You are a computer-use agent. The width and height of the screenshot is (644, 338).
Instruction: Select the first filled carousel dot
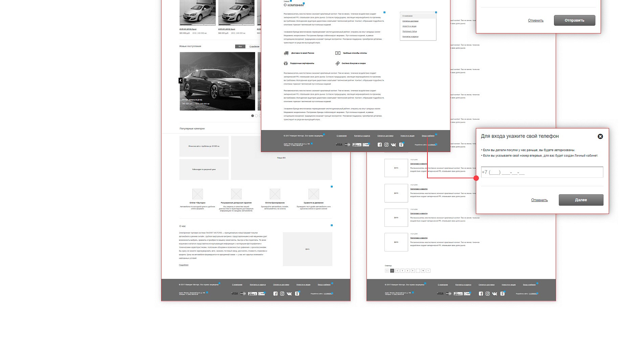point(252,116)
